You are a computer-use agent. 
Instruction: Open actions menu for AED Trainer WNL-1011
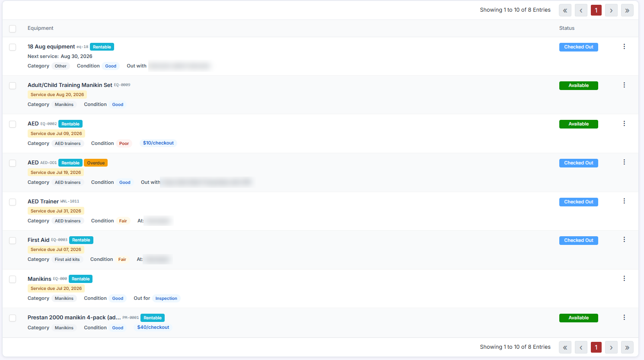[x=624, y=201]
